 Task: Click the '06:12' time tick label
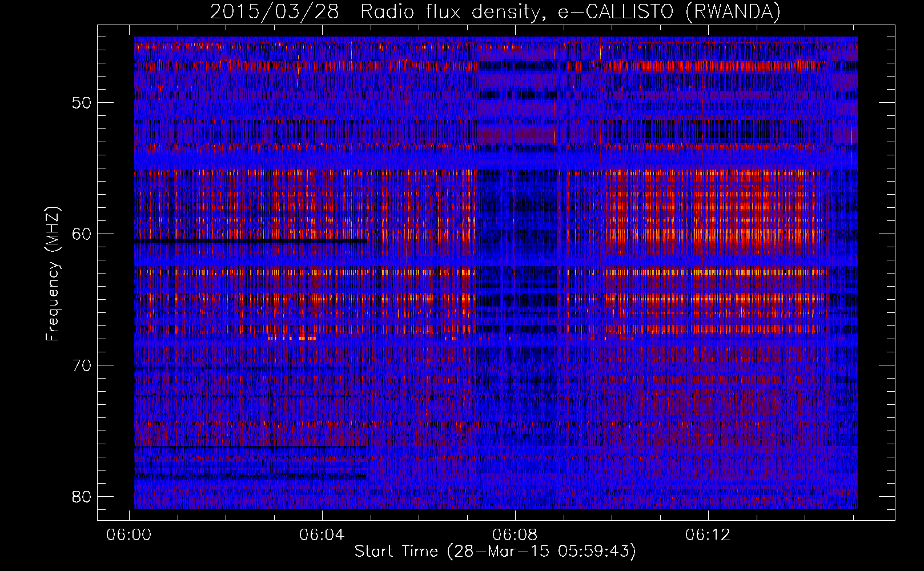point(708,534)
